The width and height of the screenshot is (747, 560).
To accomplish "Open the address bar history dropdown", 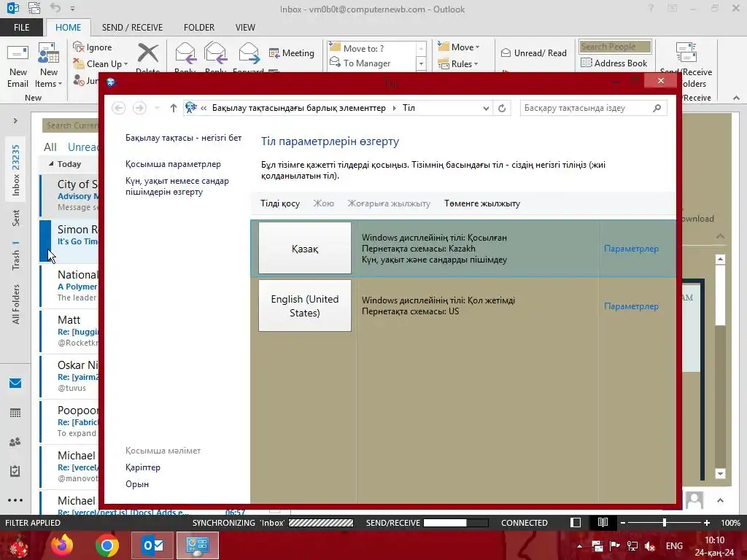I will click(486, 108).
